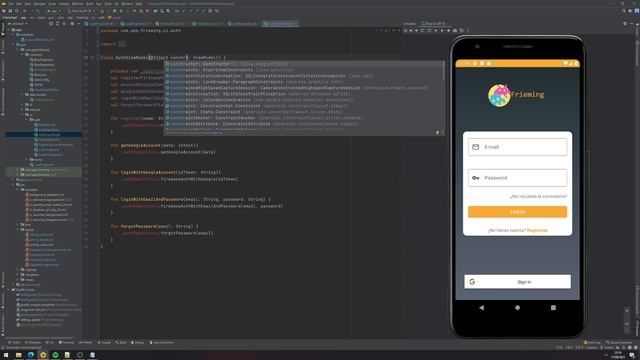This screenshot has width=640, height=360.
Task: Open emulator panel gear settings
Action: click(625, 24)
